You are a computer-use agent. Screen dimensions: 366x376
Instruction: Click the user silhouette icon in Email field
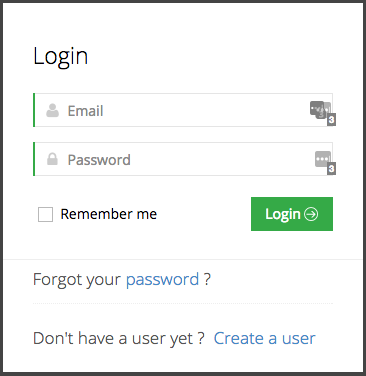52,110
